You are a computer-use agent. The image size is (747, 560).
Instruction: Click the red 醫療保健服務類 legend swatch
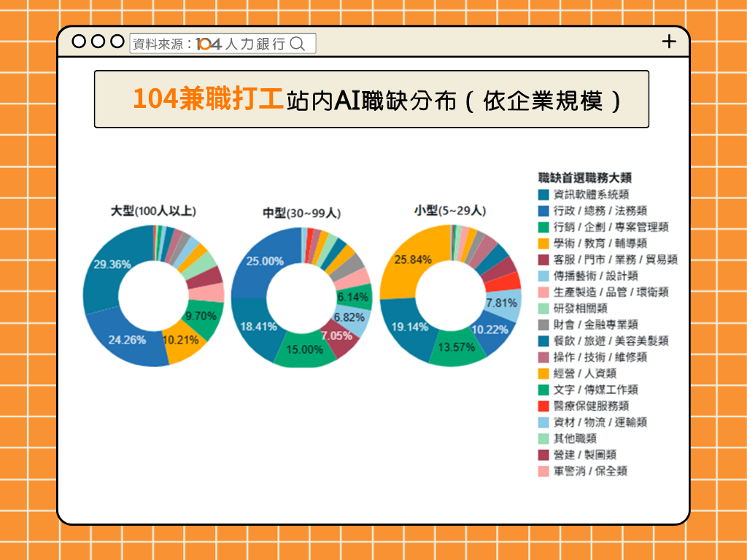coord(543,406)
